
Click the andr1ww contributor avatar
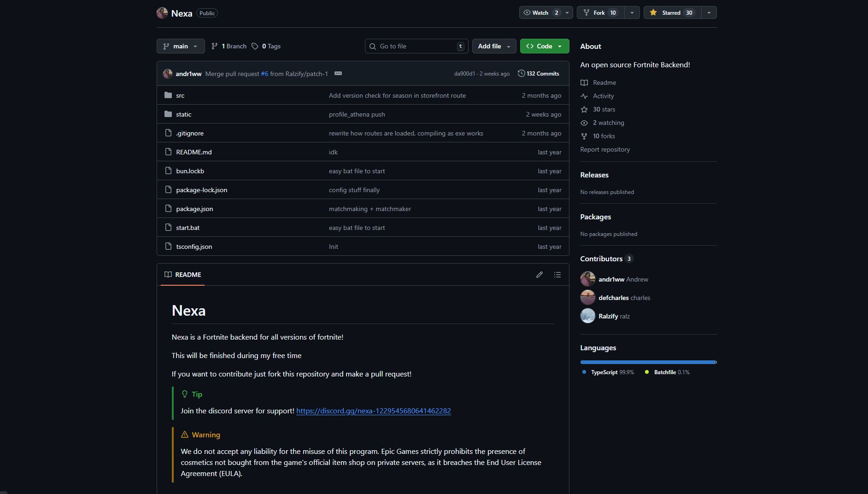588,279
